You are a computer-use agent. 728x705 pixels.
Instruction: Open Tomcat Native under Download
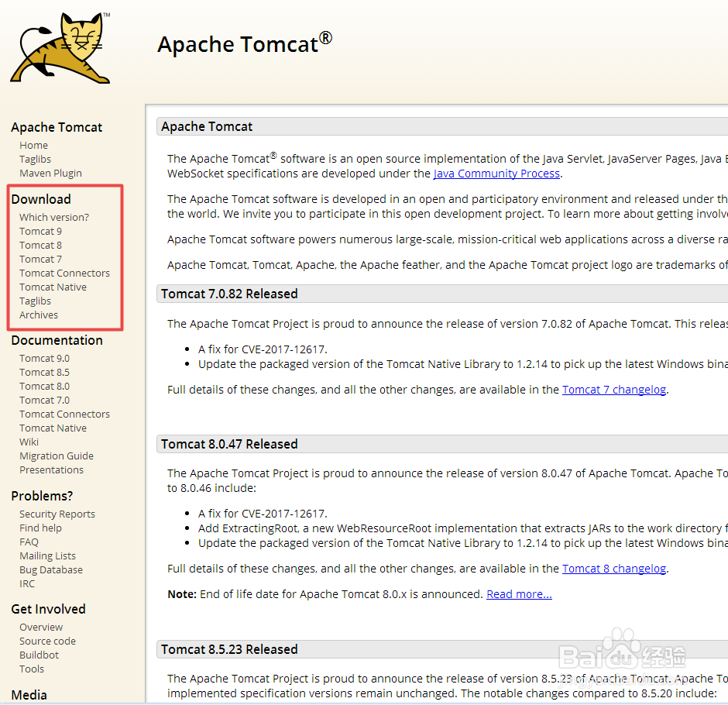53,287
